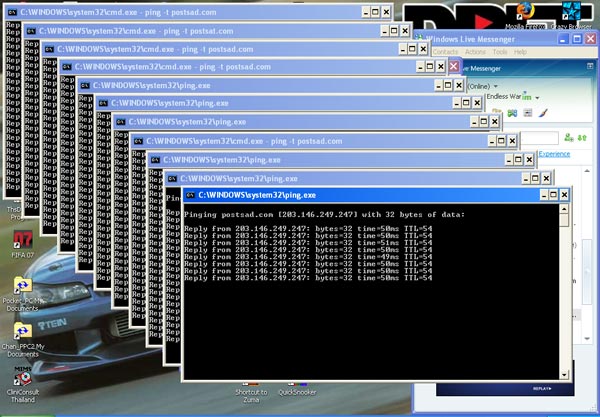Maximize the active ping.exe window

click(x=554, y=195)
